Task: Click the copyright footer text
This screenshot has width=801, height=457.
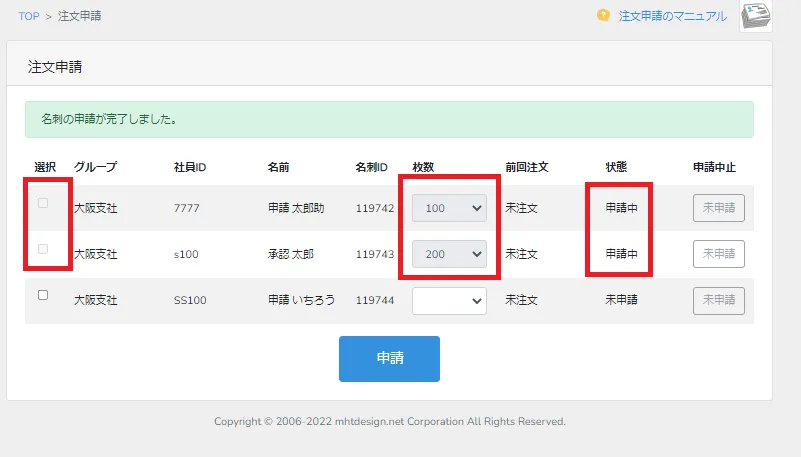Action: (x=390, y=421)
